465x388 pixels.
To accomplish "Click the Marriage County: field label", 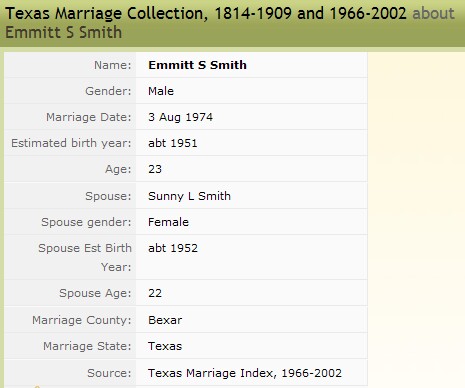I will point(82,320).
